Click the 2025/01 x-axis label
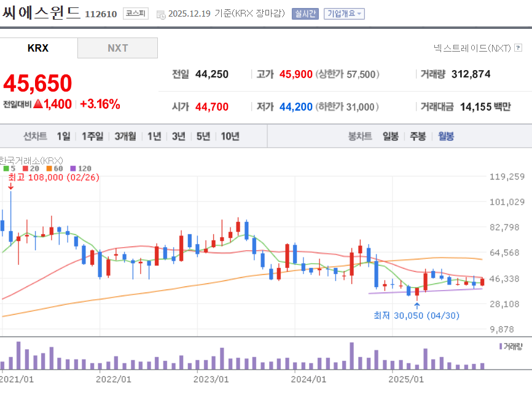 pyautogui.click(x=406, y=379)
